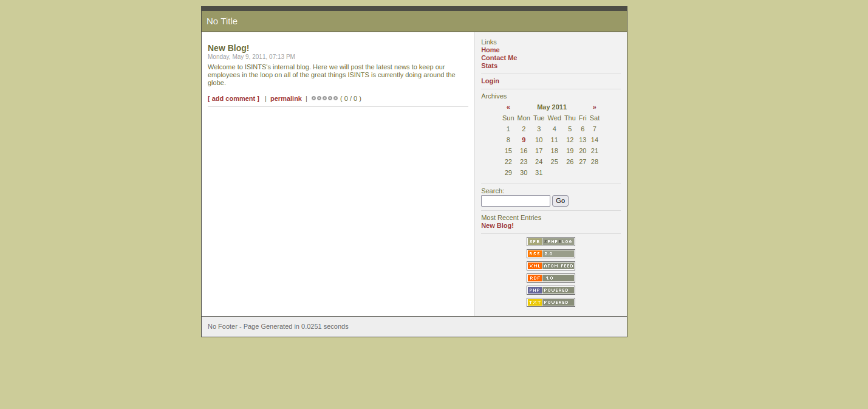Open the Stats link
The image size is (868, 409).
click(489, 66)
